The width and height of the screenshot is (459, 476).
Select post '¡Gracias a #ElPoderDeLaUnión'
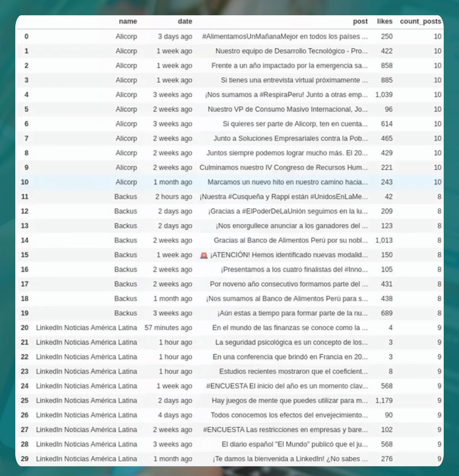tap(288, 211)
